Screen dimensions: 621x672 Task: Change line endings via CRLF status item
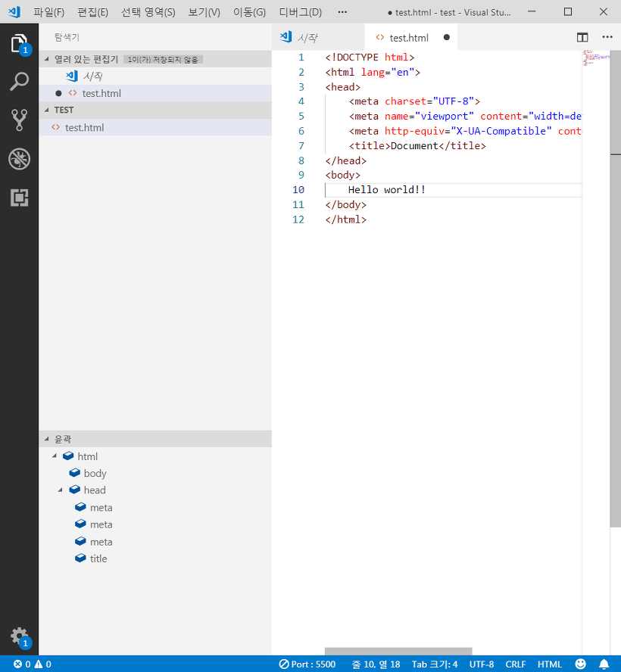515,664
